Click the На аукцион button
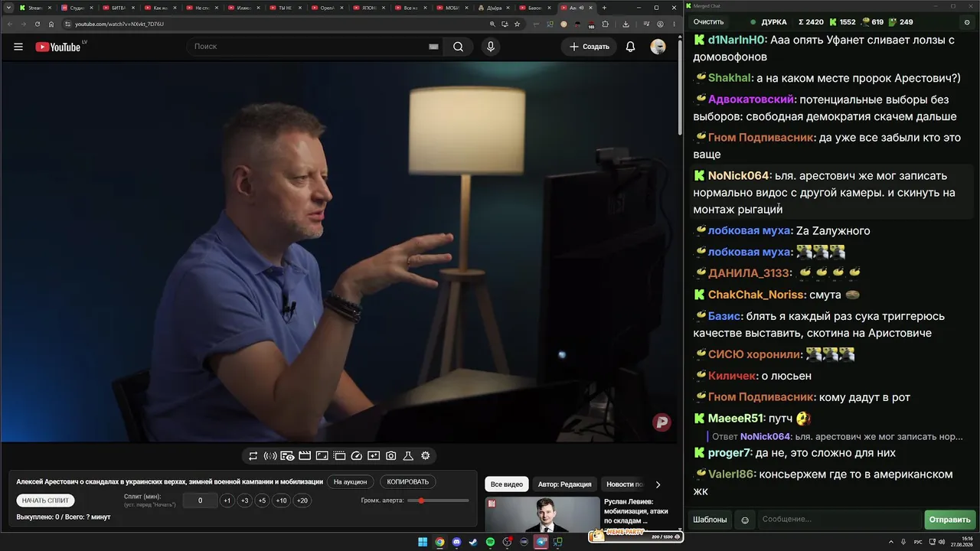 (351, 482)
